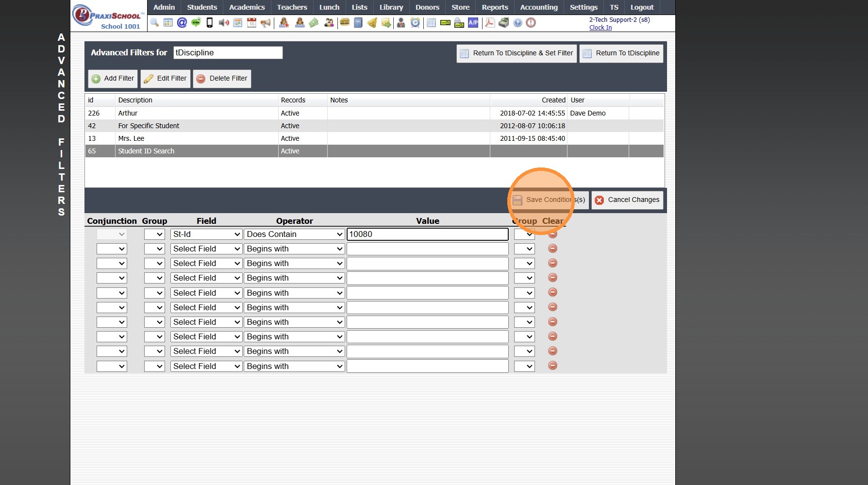Open the St-Id field dropdown
This screenshot has height=485, width=868.
click(x=206, y=234)
